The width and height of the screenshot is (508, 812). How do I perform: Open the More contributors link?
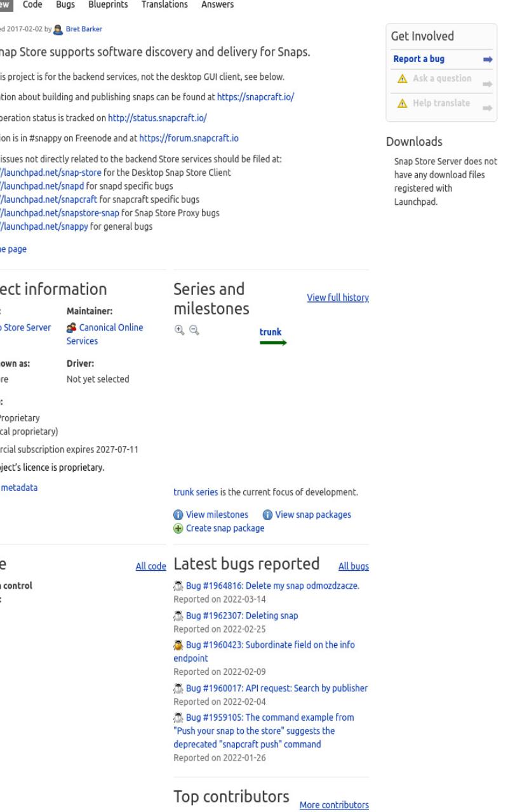tap(334, 800)
